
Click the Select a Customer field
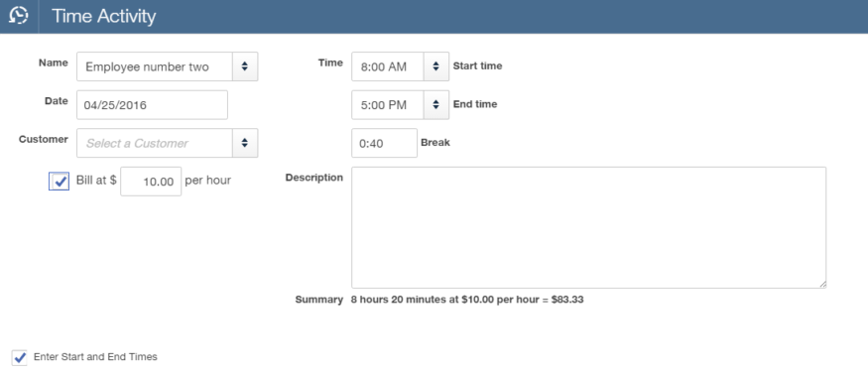tap(155, 143)
